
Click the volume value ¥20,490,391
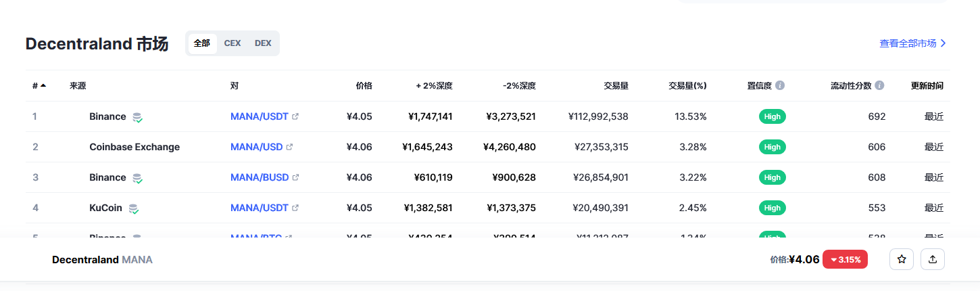[601, 208]
